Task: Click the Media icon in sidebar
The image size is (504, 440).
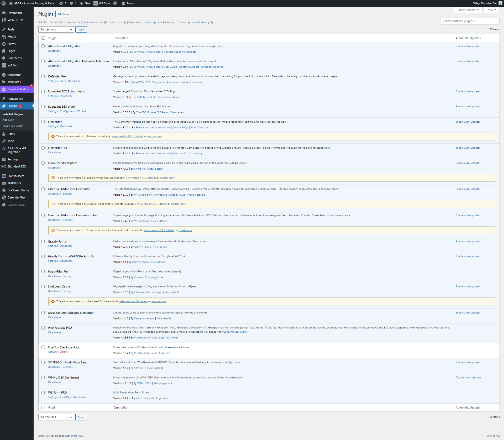Action: coord(4,36)
